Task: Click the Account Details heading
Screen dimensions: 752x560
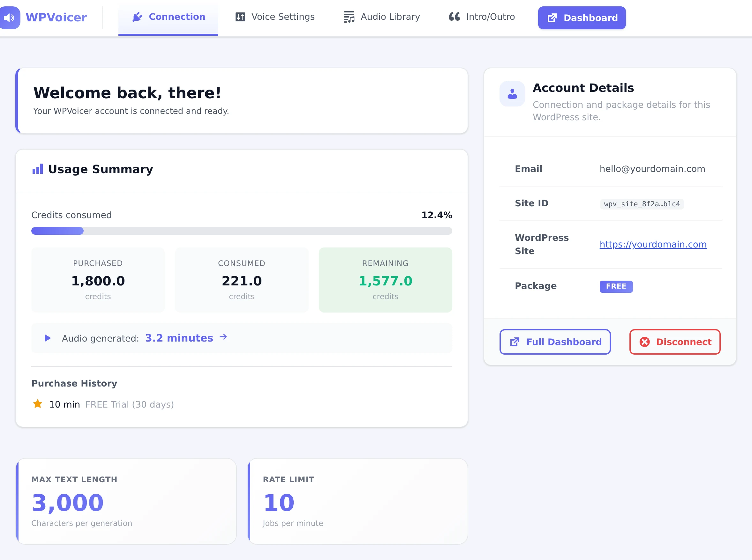Action: coord(583,88)
